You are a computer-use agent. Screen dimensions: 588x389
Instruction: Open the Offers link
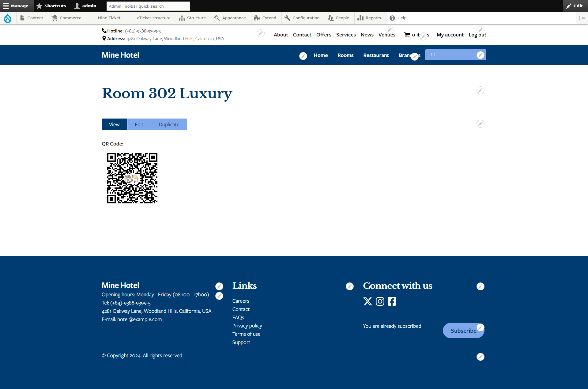click(x=324, y=35)
